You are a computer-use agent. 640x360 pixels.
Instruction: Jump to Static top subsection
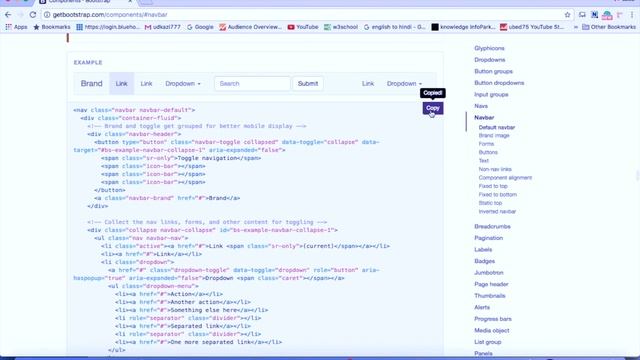click(x=490, y=203)
